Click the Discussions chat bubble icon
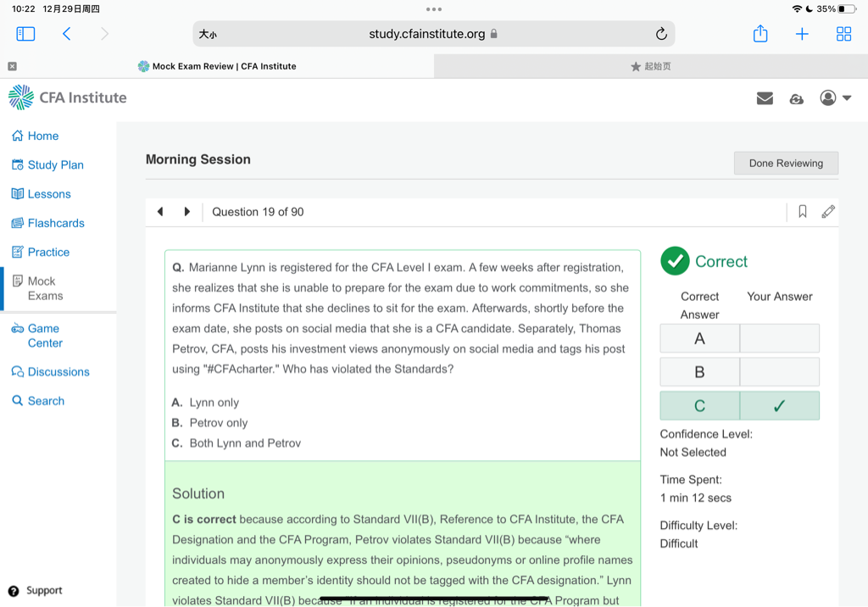868x607 pixels. coord(18,371)
